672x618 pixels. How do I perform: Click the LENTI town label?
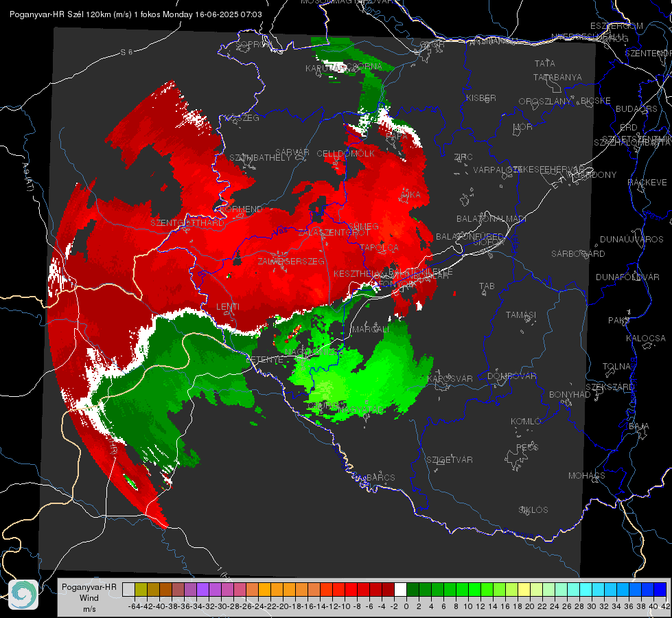228,307
